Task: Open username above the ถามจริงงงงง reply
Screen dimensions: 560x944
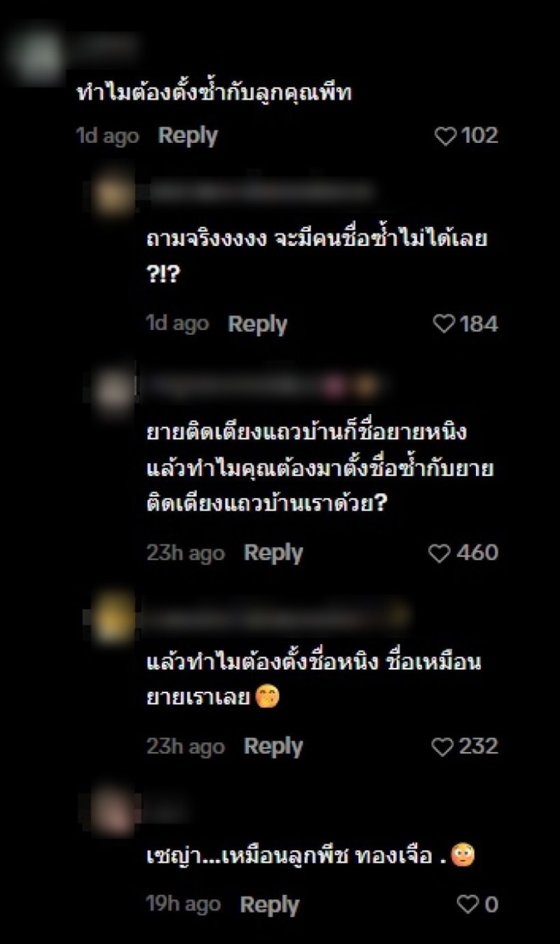Action: tap(262, 192)
